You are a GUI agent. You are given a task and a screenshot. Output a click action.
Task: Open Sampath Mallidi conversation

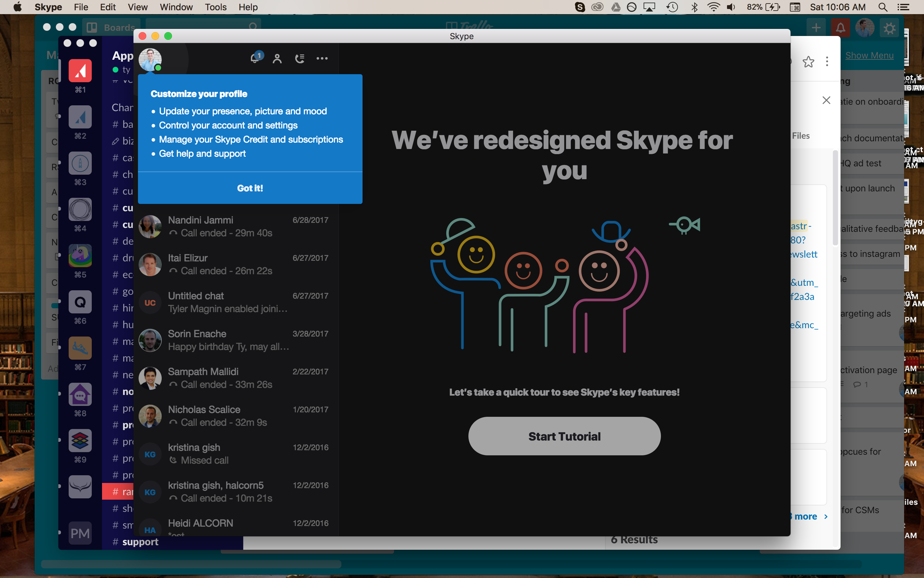[x=236, y=378]
